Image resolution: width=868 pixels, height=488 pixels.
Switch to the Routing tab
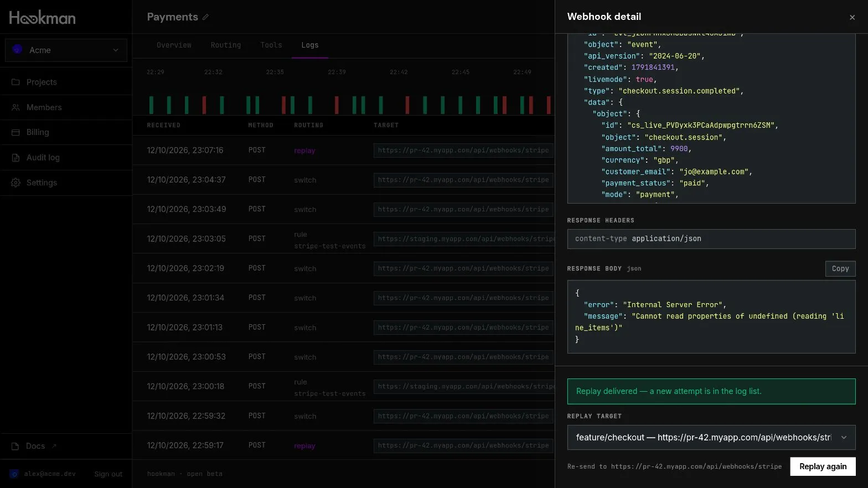(x=226, y=45)
